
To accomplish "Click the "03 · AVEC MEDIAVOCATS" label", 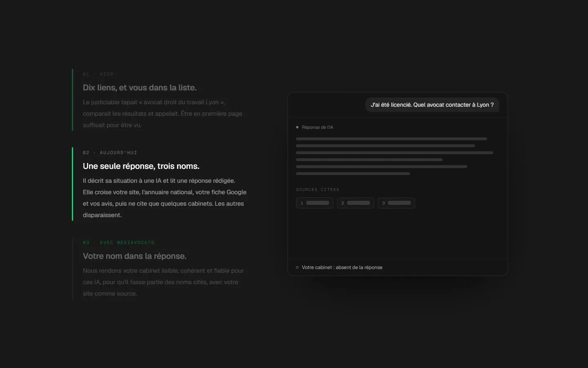I will tap(118, 242).
